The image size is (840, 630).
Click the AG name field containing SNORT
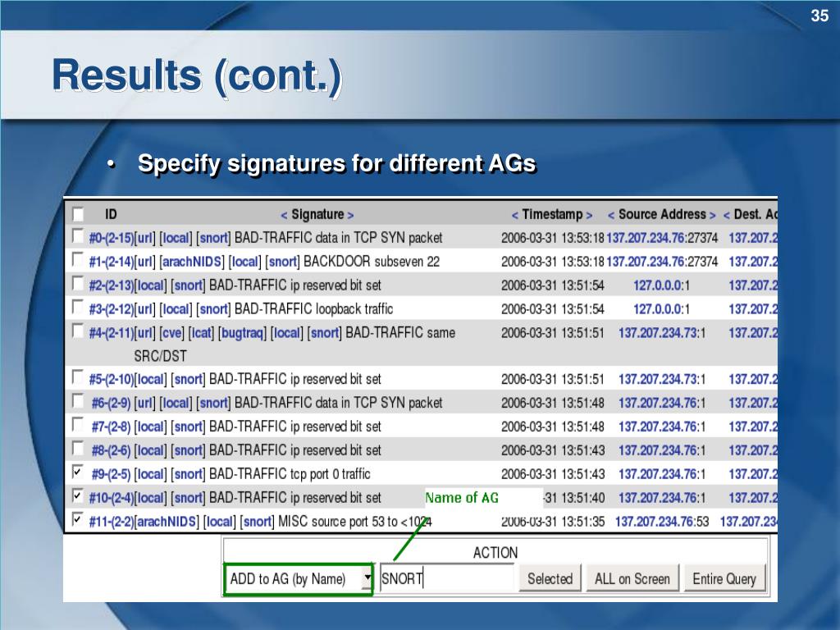[446, 579]
